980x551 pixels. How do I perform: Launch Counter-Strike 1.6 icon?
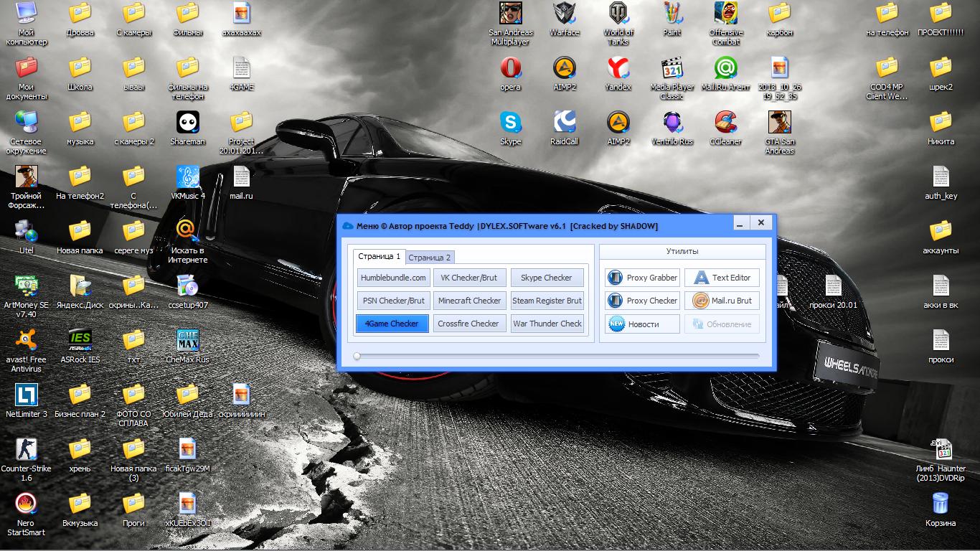pos(27,460)
